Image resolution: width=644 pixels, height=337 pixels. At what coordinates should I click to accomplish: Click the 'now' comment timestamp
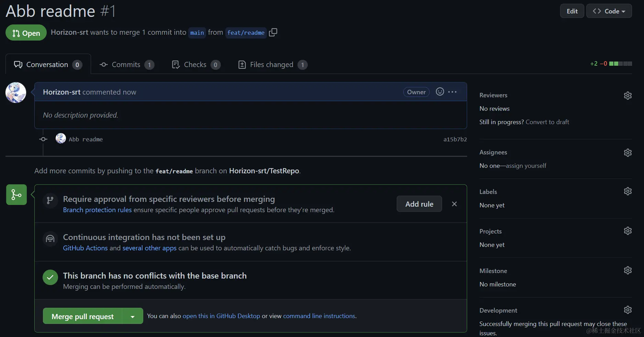129,92
